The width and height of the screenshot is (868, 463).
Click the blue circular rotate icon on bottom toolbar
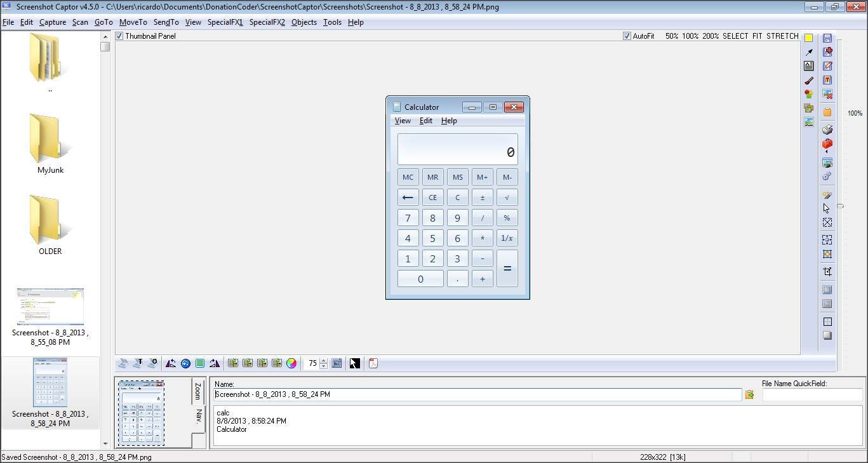pyautogui.click(x=185, y=363)
